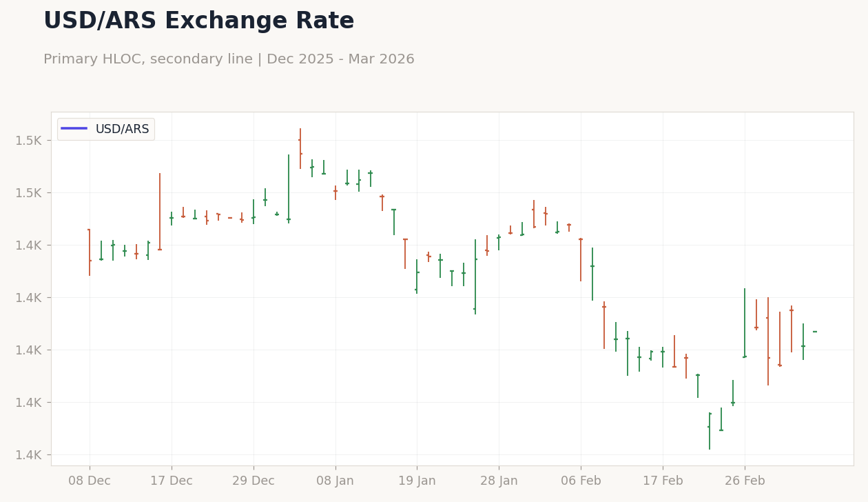868x502 pixels.
Task: Click the last green tick on right
Action: coord(815,332)
